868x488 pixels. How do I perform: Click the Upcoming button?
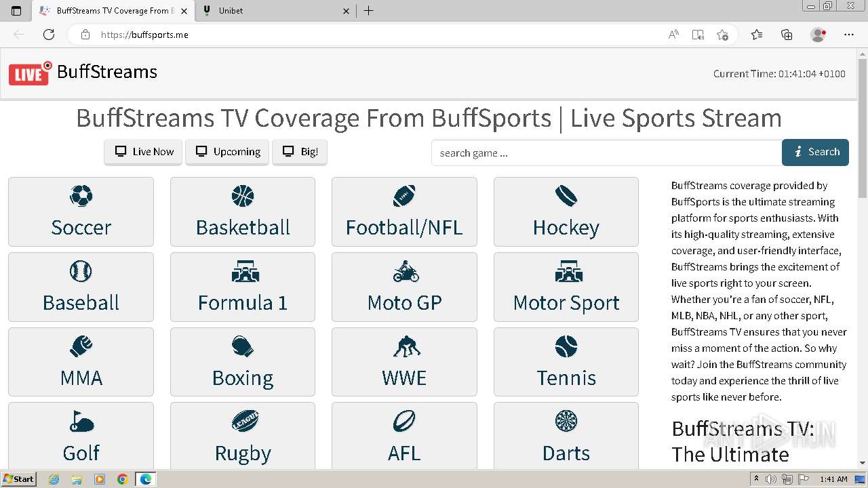227,152
